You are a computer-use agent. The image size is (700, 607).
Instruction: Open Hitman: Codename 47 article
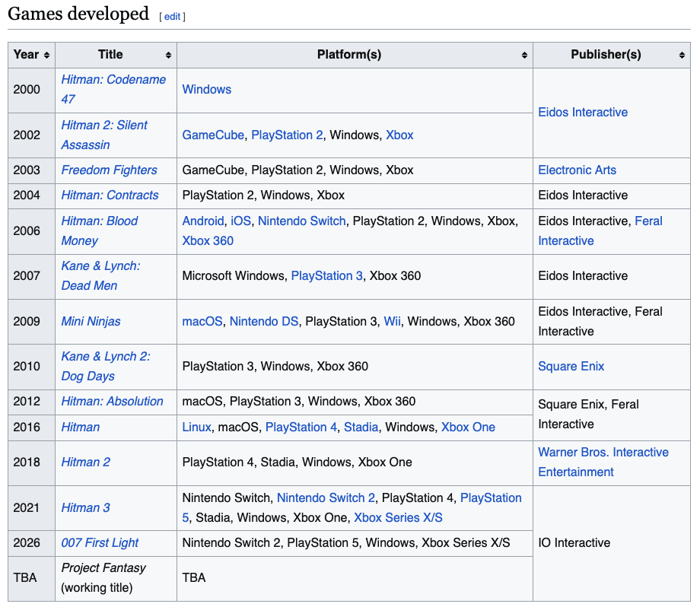tap(113, 89)
